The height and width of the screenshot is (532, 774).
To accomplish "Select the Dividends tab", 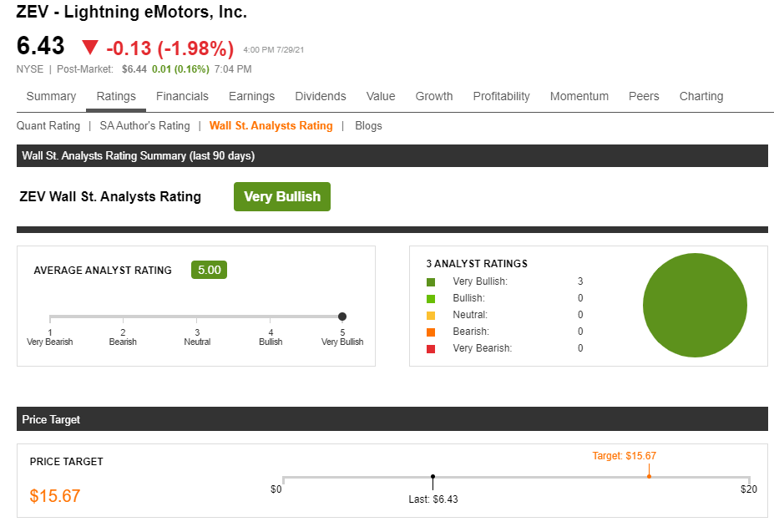I will tap(320, 96).
